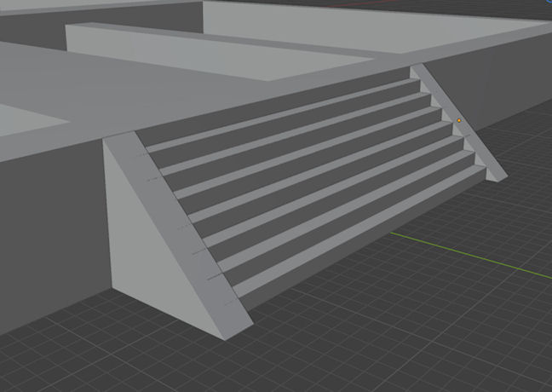Click the orange origin point on the right rail
552x392 pixels.
pos(459,121)
